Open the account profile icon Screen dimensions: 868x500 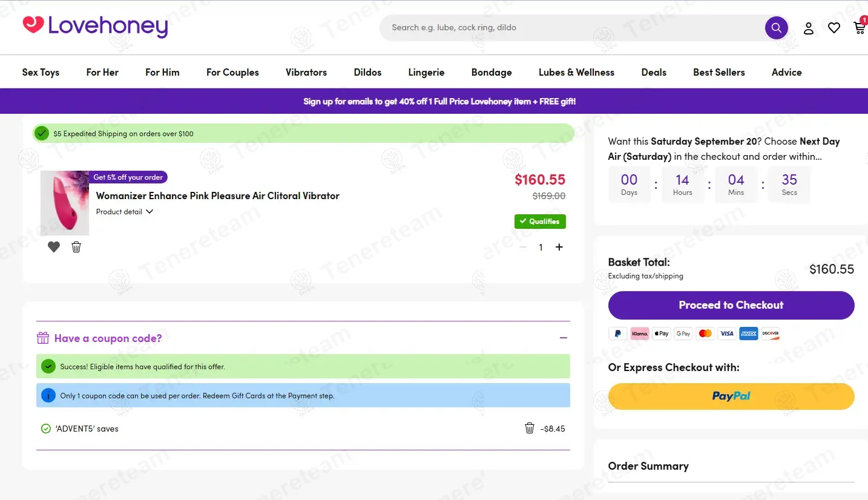point(809,28)
